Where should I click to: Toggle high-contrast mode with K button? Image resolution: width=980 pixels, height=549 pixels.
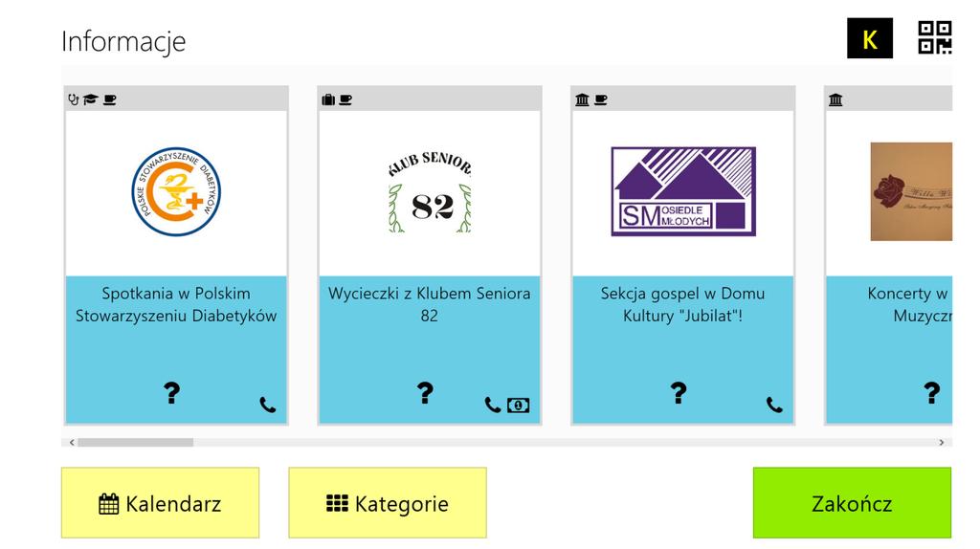point(869,38)
